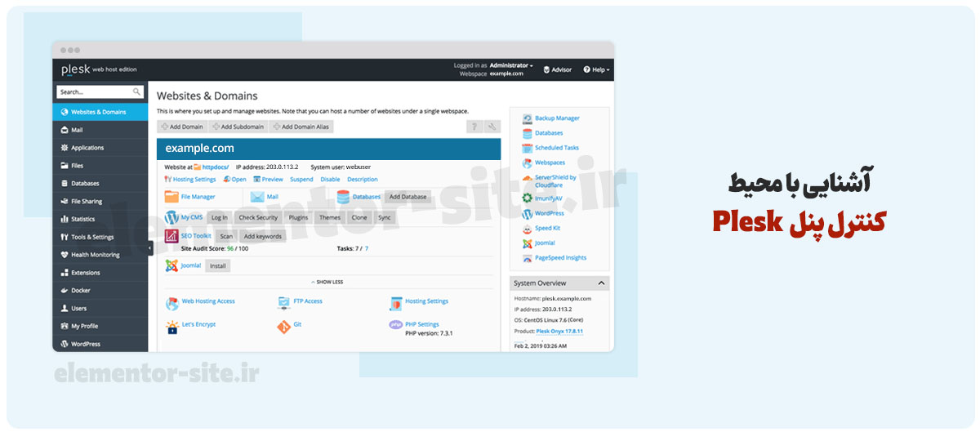Expand the Help dropdown menu

[x=596, y=70]
